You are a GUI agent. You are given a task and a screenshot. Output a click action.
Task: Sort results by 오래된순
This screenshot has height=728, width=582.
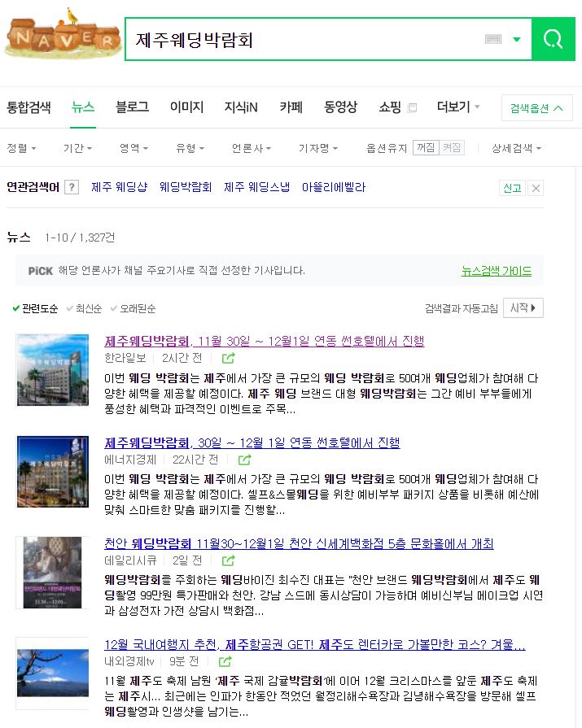click(133, 308)
